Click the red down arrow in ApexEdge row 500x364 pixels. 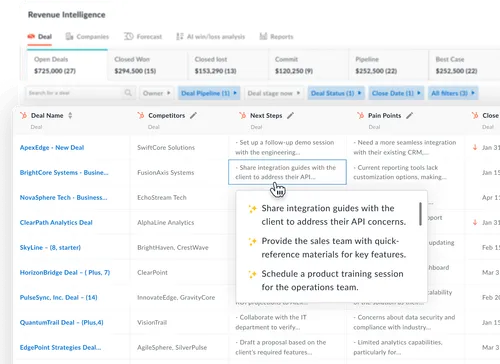point(475,147)
